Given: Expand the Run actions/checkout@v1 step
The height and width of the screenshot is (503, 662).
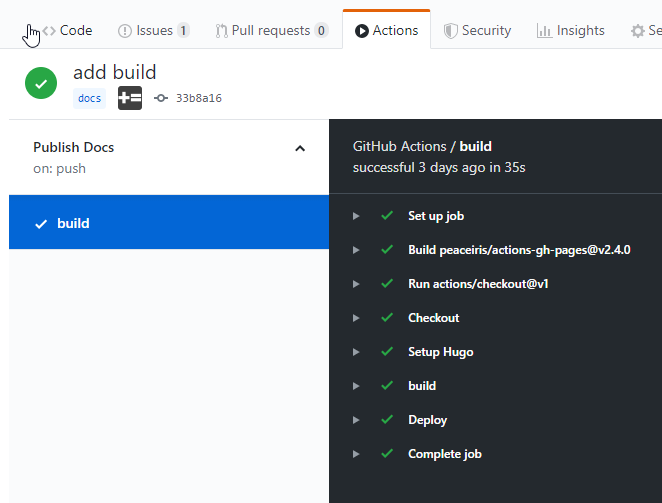Looking at the screenshot, I should (356, 284).
